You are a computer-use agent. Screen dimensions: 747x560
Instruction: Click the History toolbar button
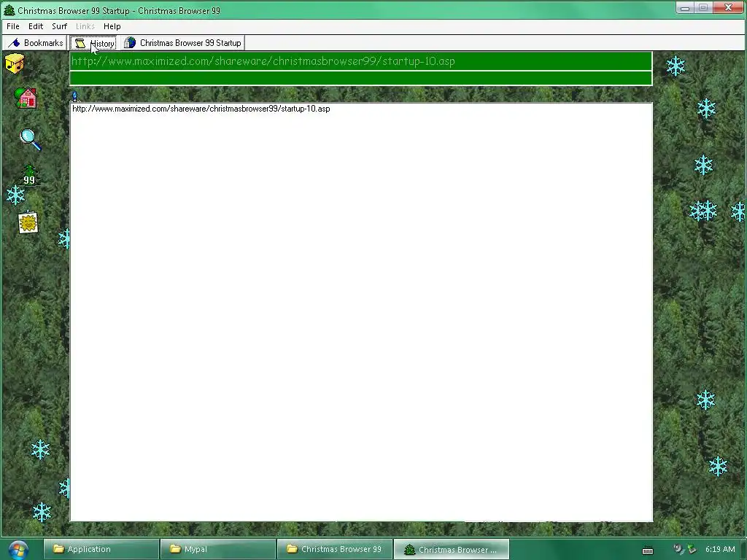coord(93,43)
